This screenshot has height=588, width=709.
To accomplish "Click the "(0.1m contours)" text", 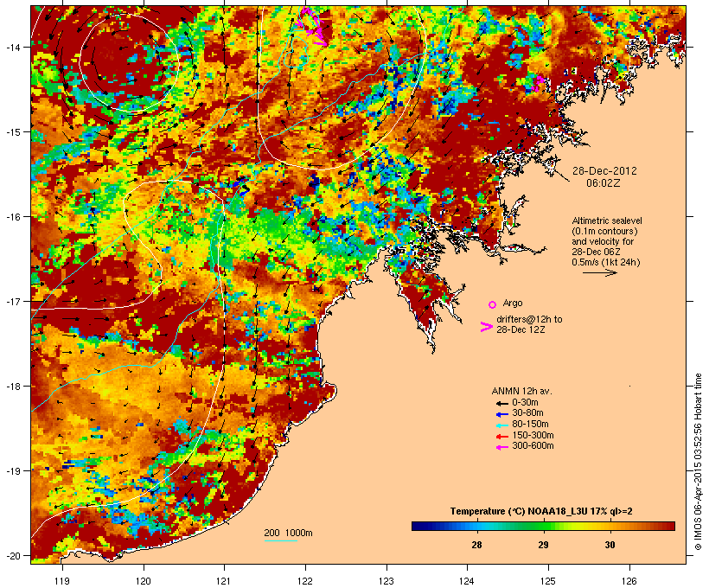I will (x=604, y=231).
